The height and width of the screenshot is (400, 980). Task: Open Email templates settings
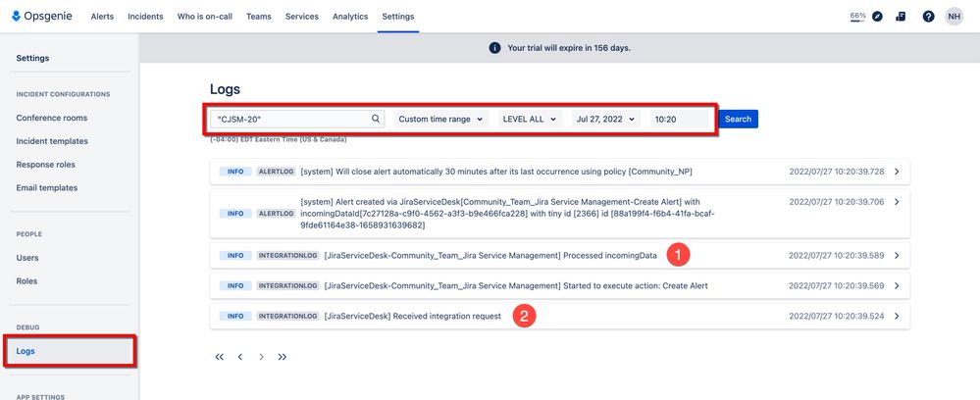click(47, 188)
